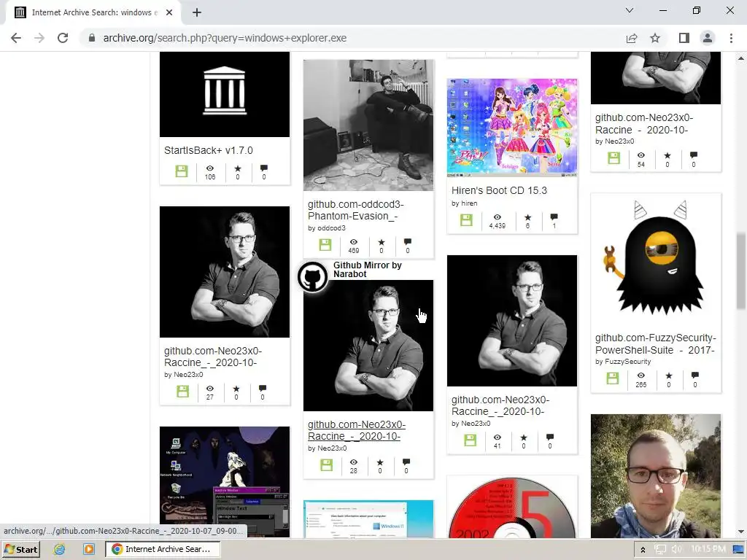Image resolution: width=747 pixels, height=560 pixels.
Task: Click software icon on FuzzySecurity card
Action: (613, 378)
